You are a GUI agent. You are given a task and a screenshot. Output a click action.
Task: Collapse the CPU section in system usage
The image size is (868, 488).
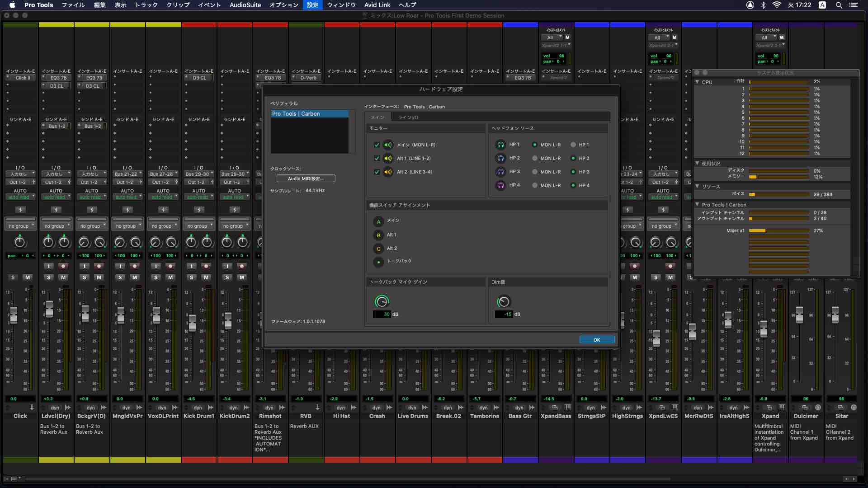click(x=697, y=82)
